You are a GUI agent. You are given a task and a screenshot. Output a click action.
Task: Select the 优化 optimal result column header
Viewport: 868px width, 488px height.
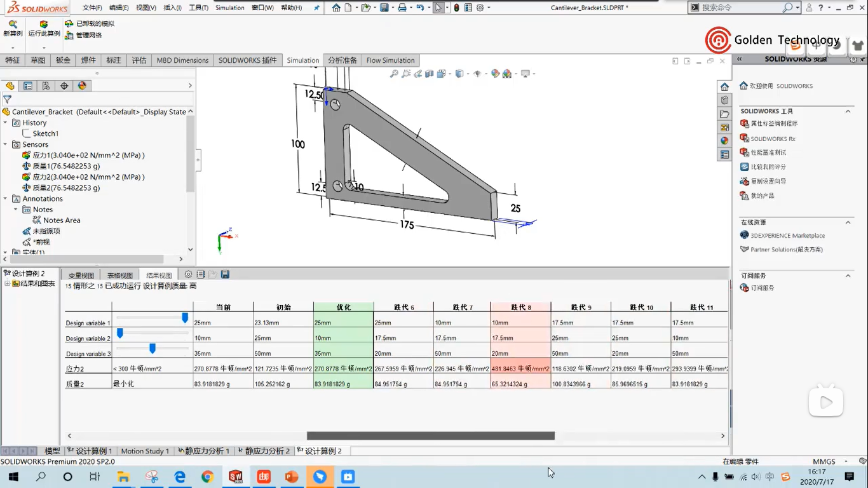pos(343,308)
